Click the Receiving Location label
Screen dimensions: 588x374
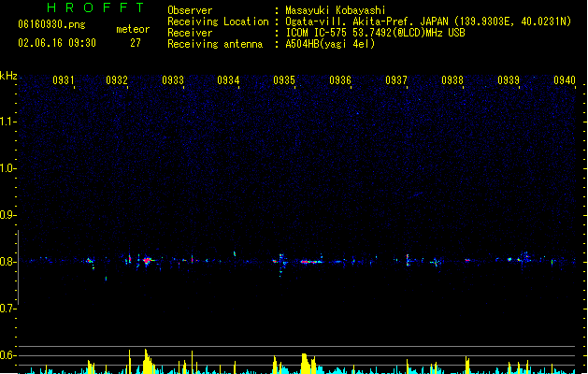(x=218, y=22)
